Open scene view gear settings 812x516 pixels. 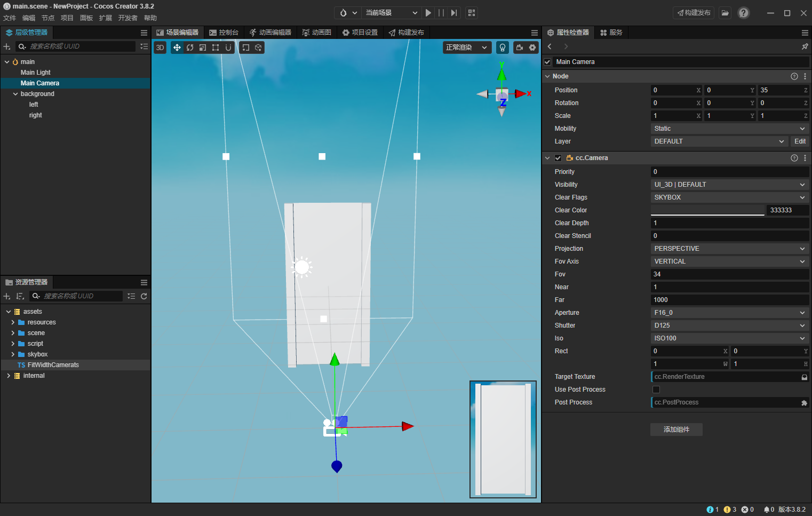(x=532, y=47)
